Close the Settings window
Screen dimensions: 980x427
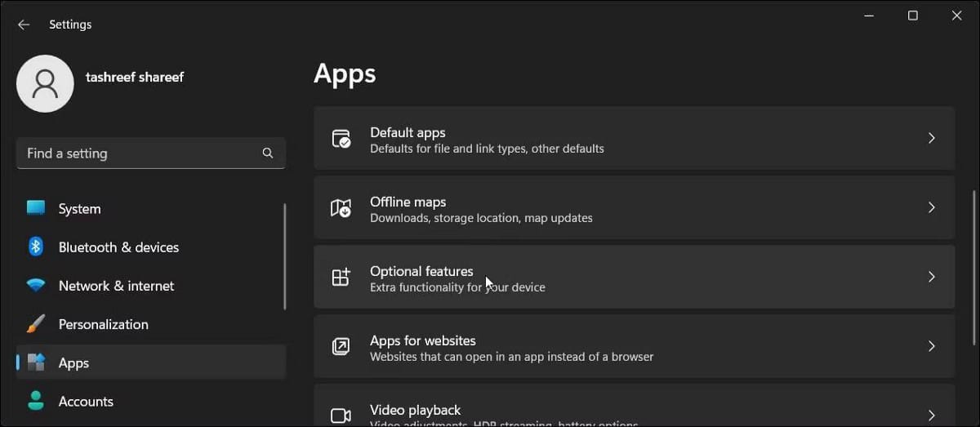coord(957,16)
